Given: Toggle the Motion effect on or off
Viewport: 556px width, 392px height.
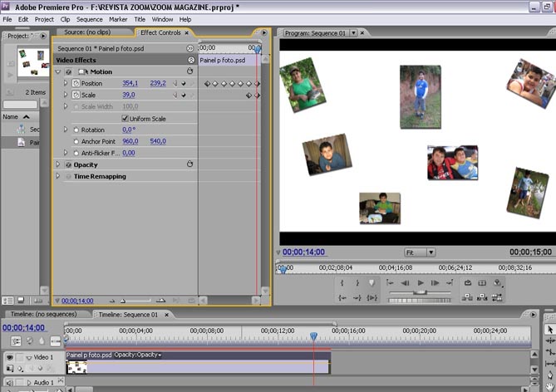Looking at the screenshot, I should pos(68,72).
